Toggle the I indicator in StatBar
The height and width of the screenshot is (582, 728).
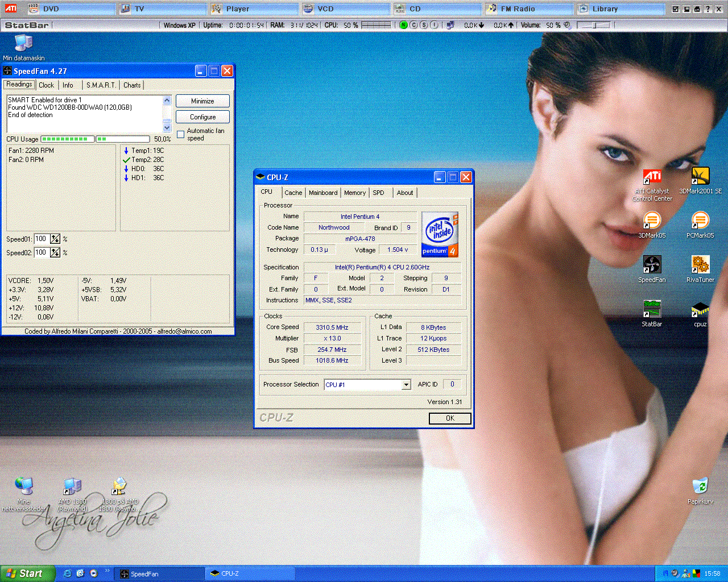434,25
